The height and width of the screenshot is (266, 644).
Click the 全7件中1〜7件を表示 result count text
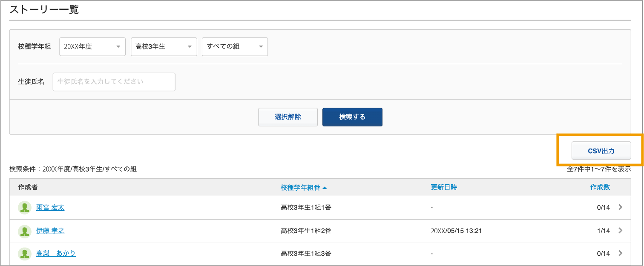[599, 169]
